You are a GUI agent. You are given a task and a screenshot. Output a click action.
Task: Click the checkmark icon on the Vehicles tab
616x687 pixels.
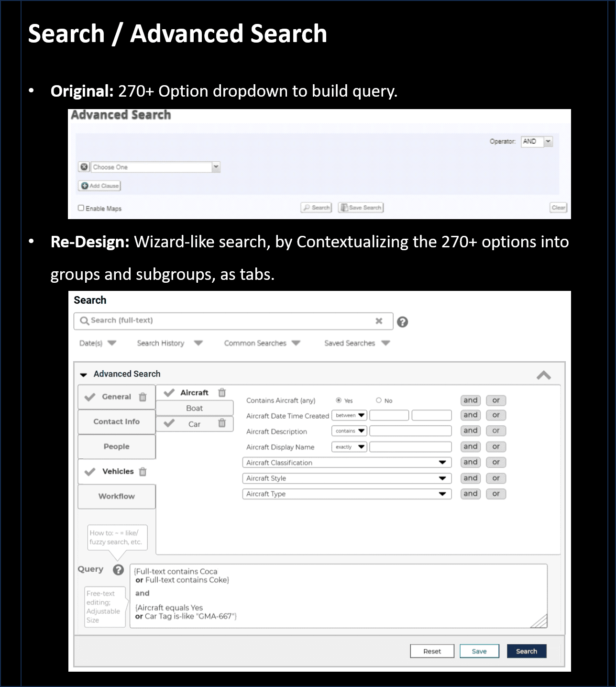coord(89,472)
